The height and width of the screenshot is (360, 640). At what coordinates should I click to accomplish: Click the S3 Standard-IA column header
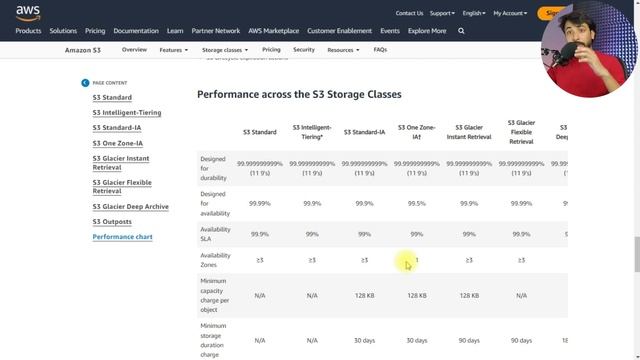pyautogui.click(x=364, y=132)
